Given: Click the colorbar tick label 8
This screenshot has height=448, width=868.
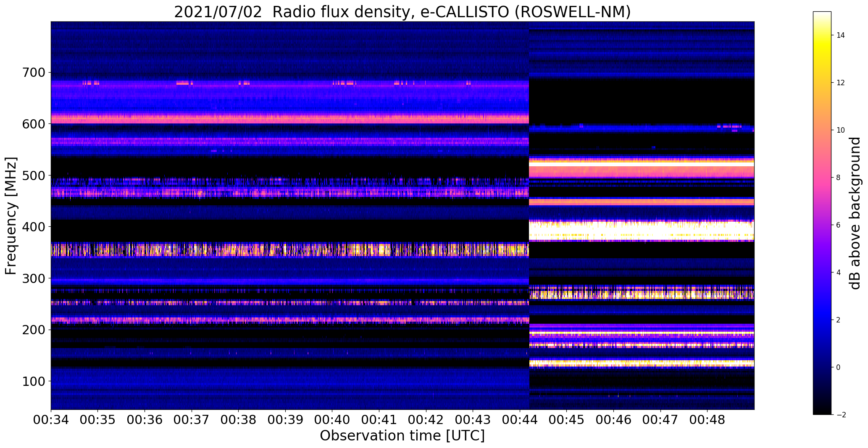Looking at the screenshot, I should [x=839, y=178].
